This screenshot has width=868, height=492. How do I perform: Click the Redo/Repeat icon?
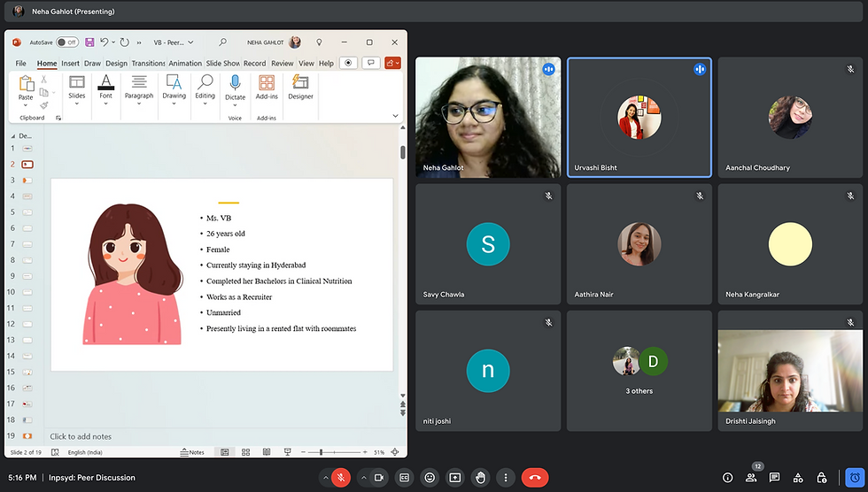tap(125, 42)
